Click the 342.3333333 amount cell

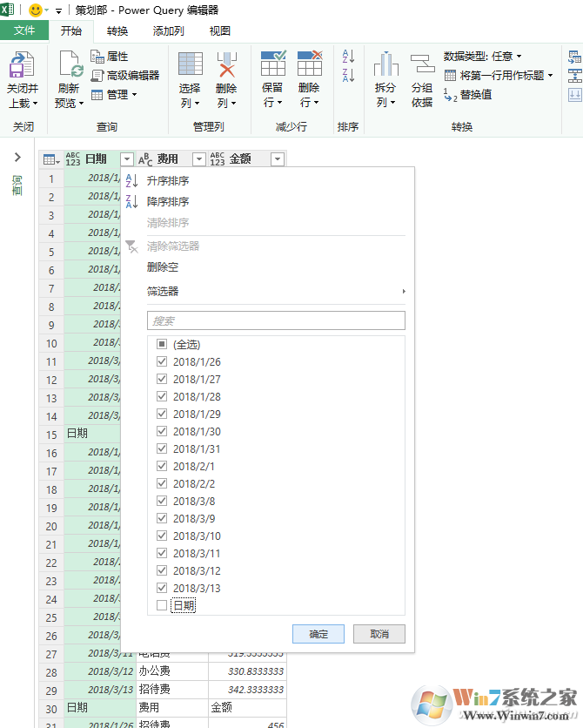click(x=248, y=690)
